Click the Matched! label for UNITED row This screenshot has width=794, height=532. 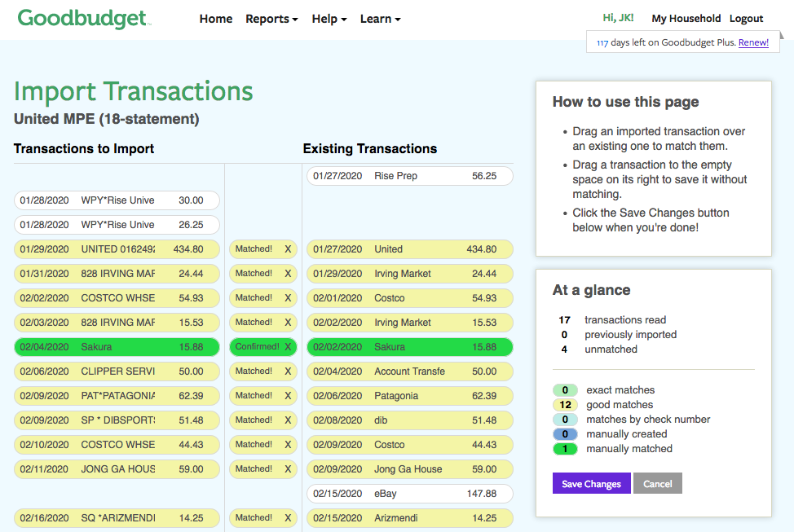tap(254, 249)
